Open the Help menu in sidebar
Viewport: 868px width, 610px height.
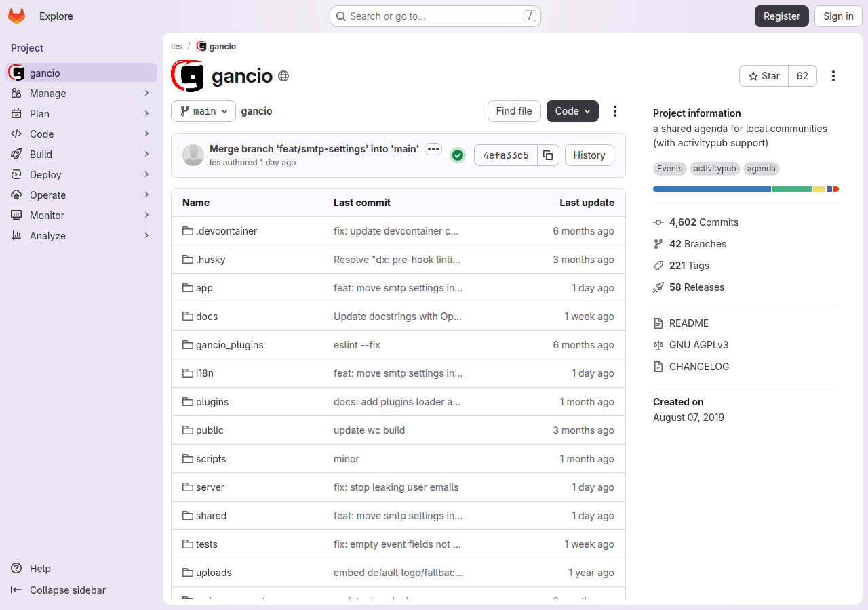pyautogui.click(x=31, y=569)
